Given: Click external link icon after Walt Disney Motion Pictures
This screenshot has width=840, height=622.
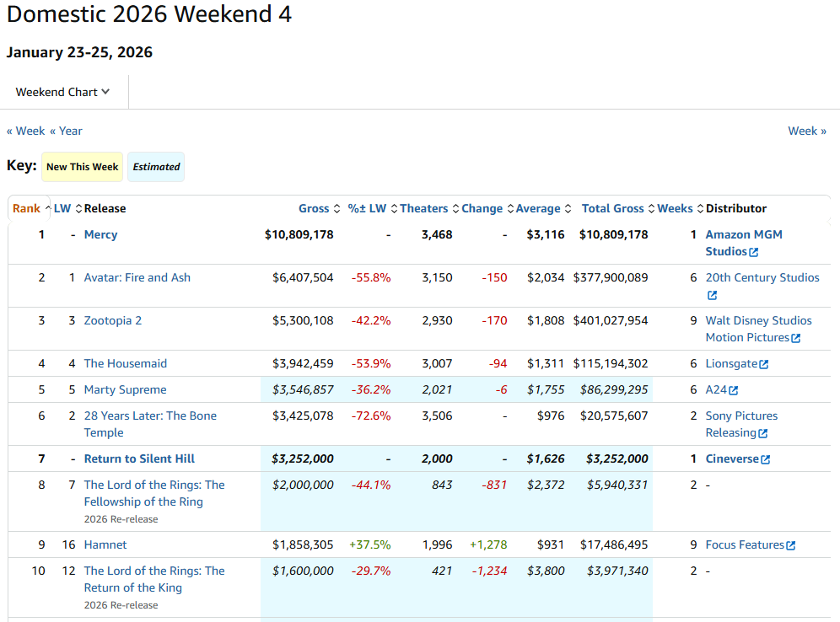Looking at the screenshot, I should pos(795,338).
